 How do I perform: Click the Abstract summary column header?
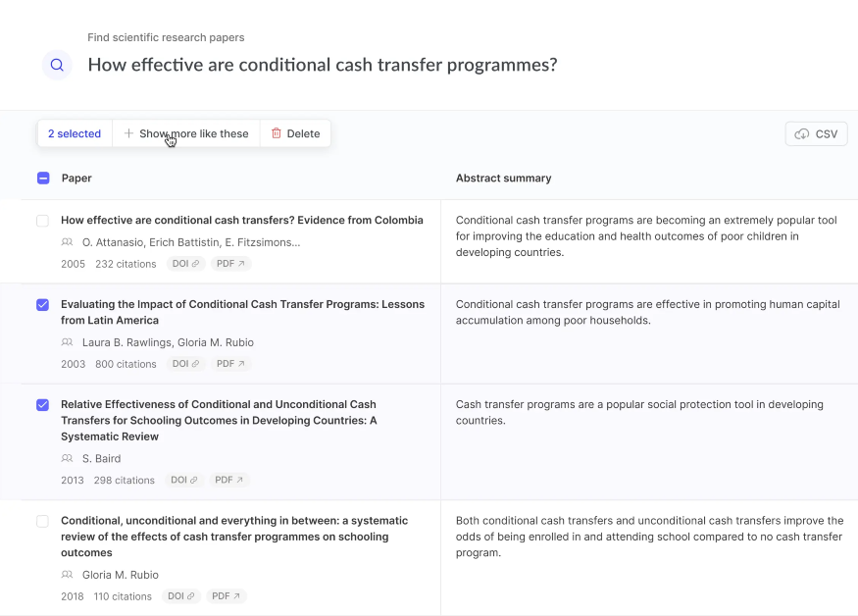coord(503,178)
